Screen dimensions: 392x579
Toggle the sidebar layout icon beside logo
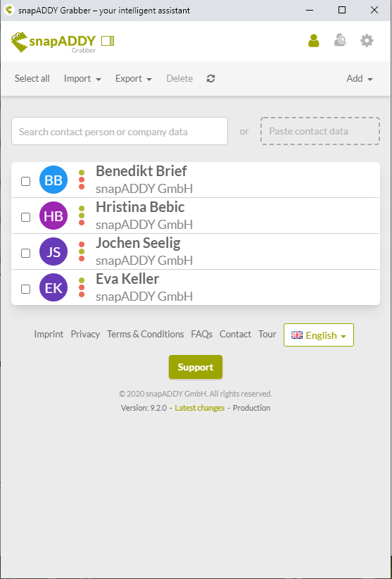pyautogui.click(x=108, y=41)
